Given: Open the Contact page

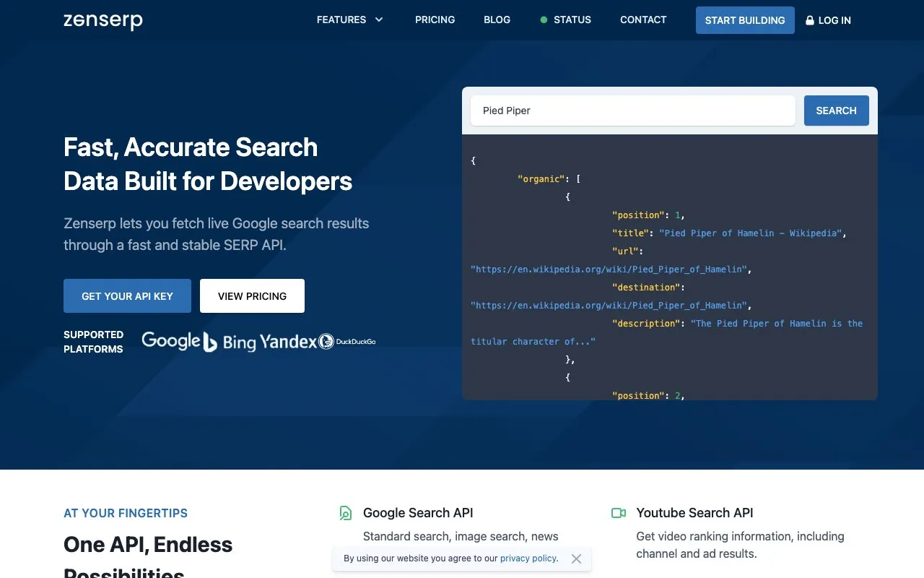Looking at the screenshot, I should coord(643,20).
